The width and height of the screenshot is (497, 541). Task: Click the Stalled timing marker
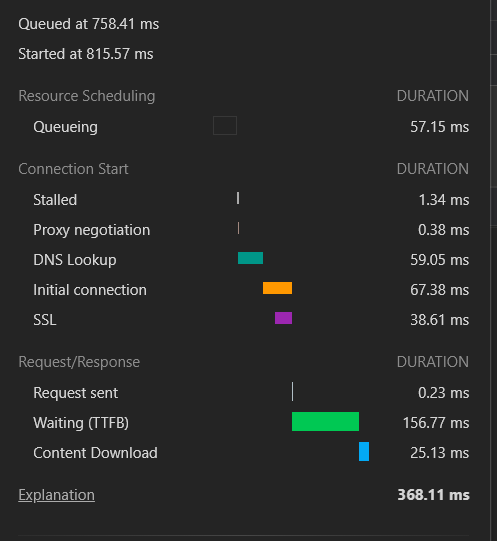(238, 198)
